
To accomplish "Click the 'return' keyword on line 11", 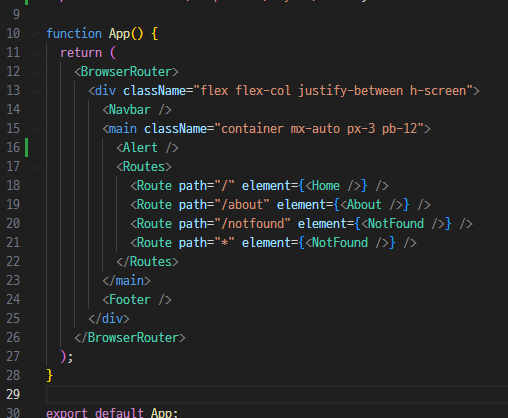I will coord(81,53).
